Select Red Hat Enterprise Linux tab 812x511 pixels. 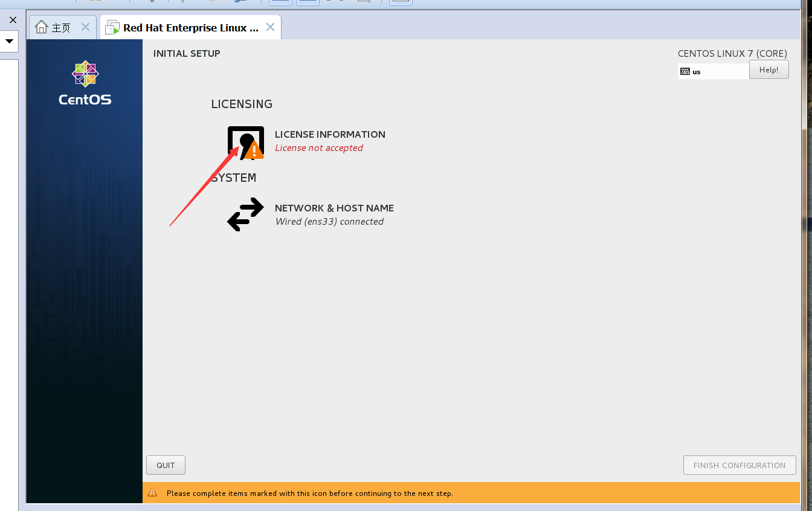click(x=190, y=27)
